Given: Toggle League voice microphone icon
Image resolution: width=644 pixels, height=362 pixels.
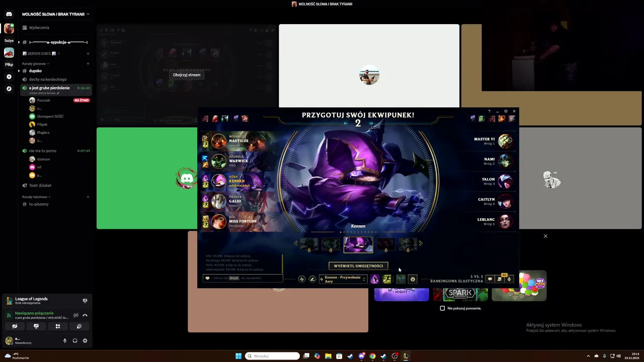Looking at the screenshot, I should pos(509,279).
